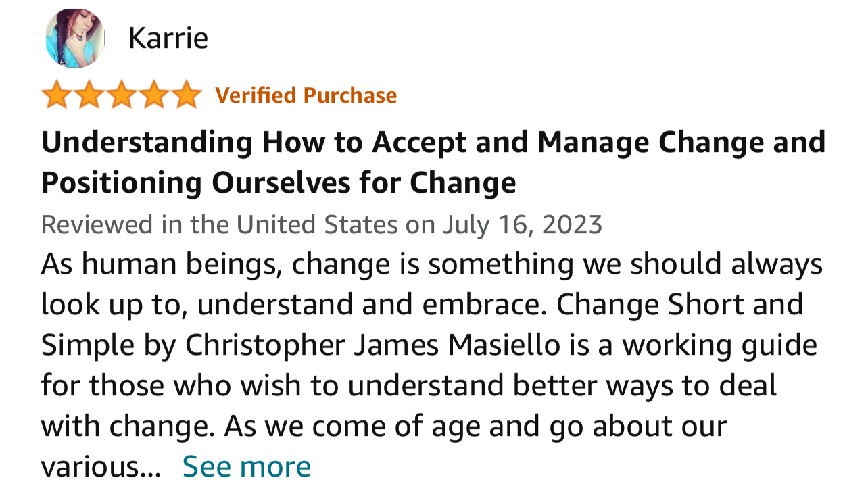Click the second orange rating star
868x488 pixels.
[89, 95]
